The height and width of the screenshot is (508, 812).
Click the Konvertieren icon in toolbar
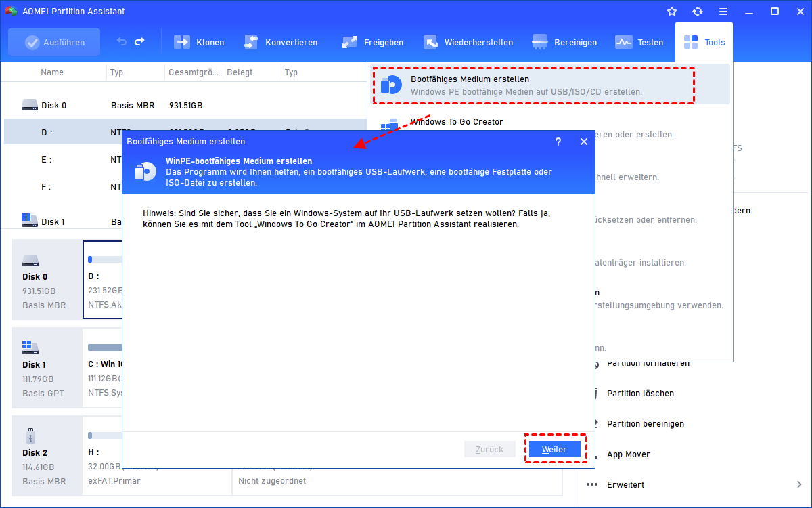click(252, 42)
